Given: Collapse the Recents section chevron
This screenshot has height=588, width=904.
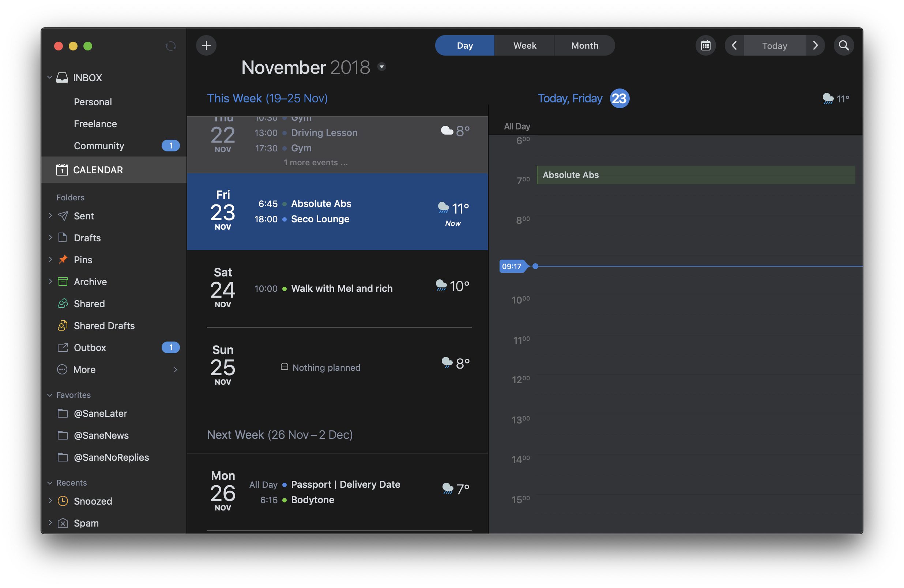Looking at the screenshot, I should click(50, 483).
